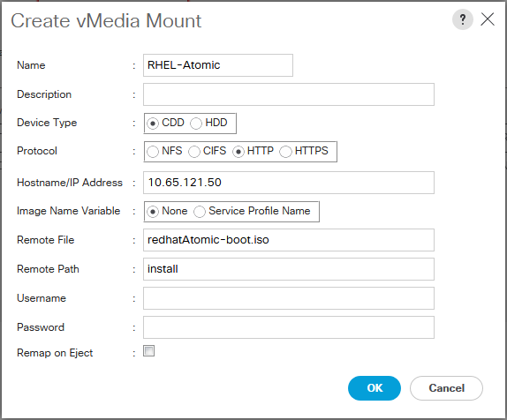Click the 'Remote File' label
This screenshot has height=420, width=507.
[46, 240]
